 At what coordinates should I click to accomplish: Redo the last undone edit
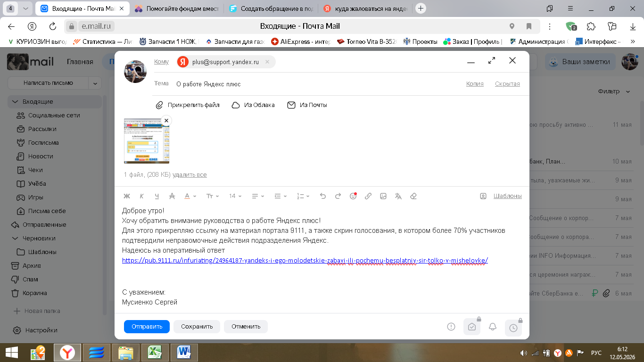[338, 196]
